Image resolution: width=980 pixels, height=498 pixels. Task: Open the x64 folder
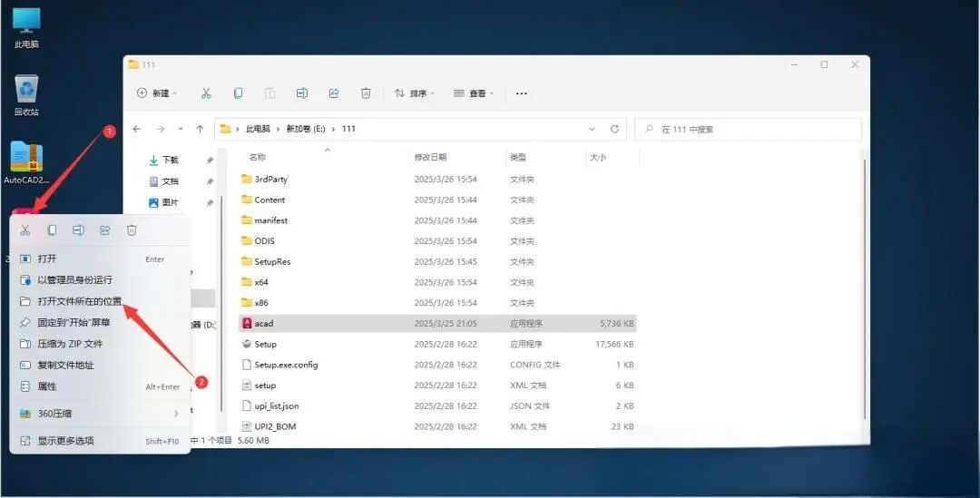tap(437, 282)
